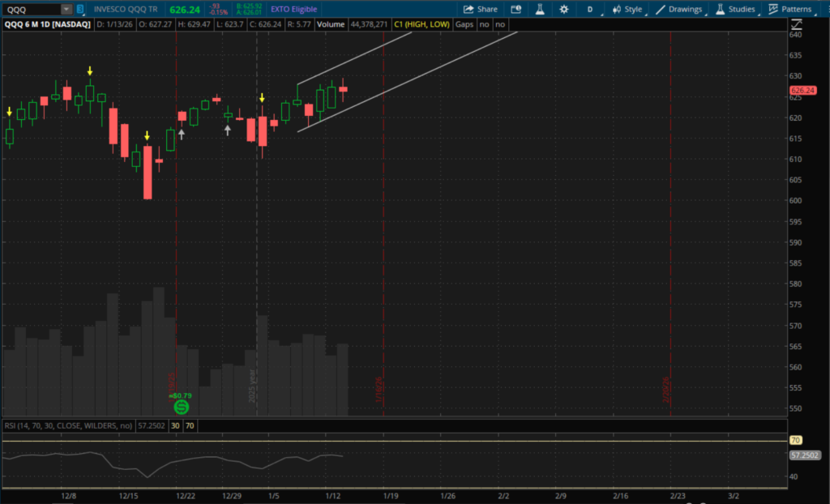830x504 pixels.
Task: Open the Studies menu
Action: click(735, 9)
